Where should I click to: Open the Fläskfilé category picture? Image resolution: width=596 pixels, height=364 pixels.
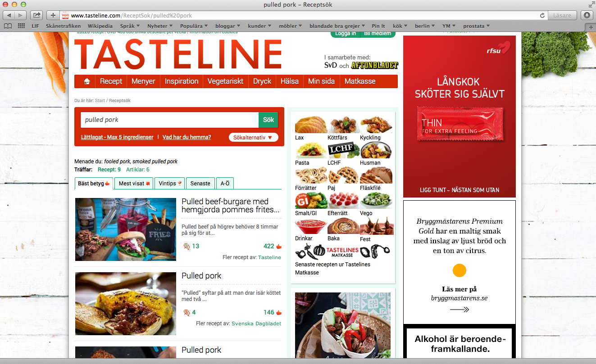pyautogui.click(x=376, y=175)
